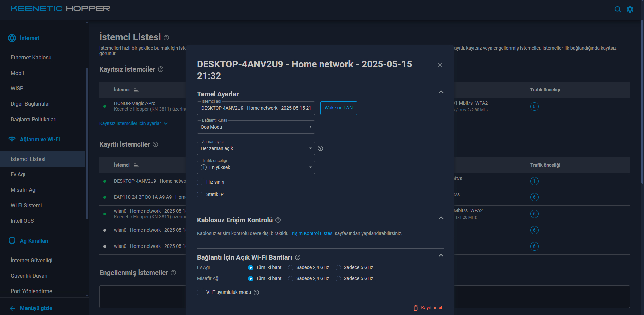Click the help icon beside VHT uyumluluk modu
The height and width of the screenshot is (315, 644).
pyautogui.click(x=256, y=292)
